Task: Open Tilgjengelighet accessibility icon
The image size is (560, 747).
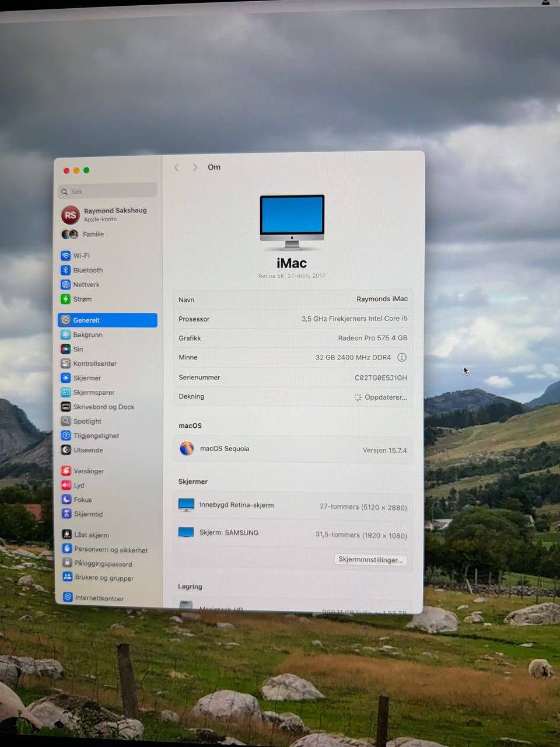Action: coord(66,435)
